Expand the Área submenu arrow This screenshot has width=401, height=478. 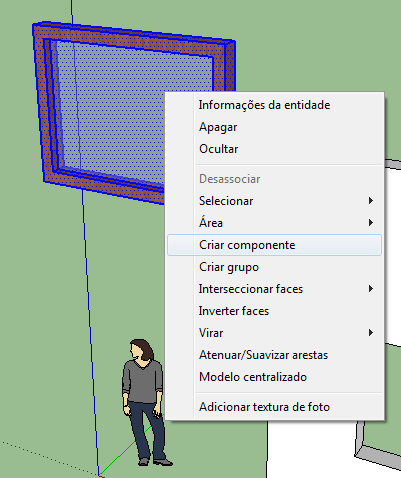[x=371, y=223]
